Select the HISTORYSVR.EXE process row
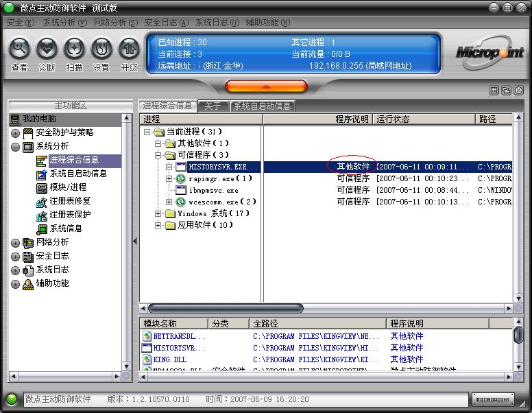532x413 pixels. pyautogui.click(x=326, y=167)
